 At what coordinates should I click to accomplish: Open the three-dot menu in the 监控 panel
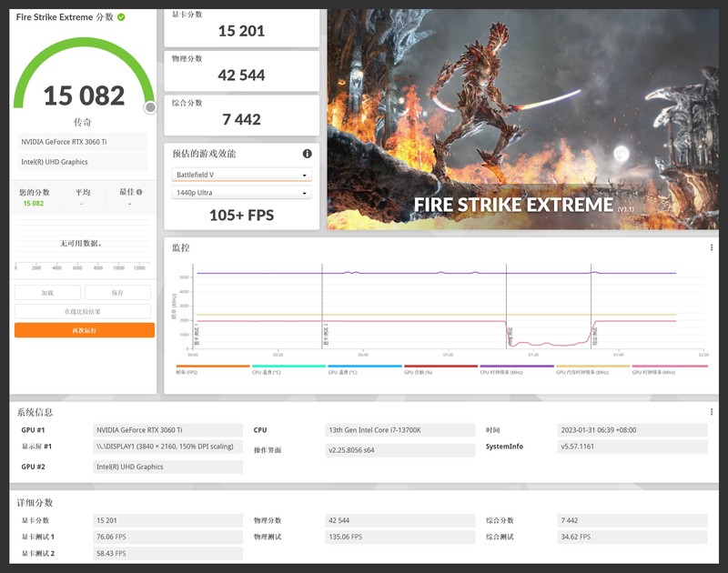pyautogui.click(x=711, y=247)
